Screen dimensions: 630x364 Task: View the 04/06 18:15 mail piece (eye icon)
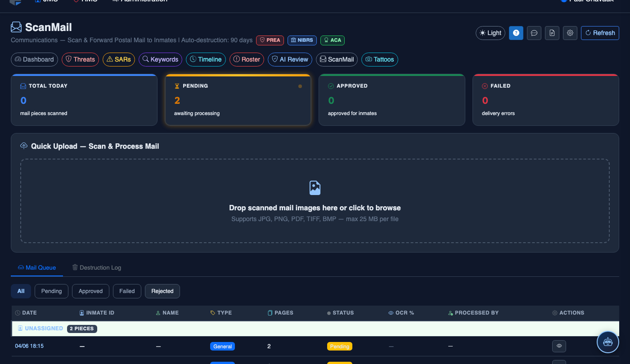[x=559, y=346]
